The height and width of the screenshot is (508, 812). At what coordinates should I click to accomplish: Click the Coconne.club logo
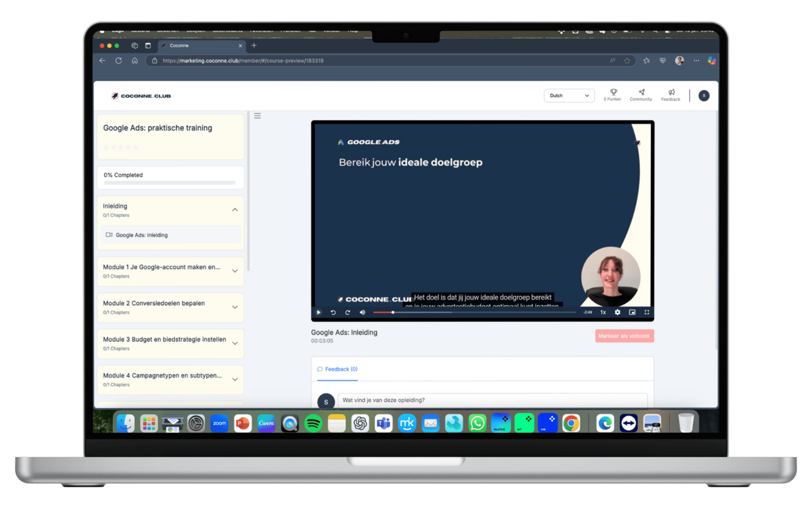tap(141, 96)
